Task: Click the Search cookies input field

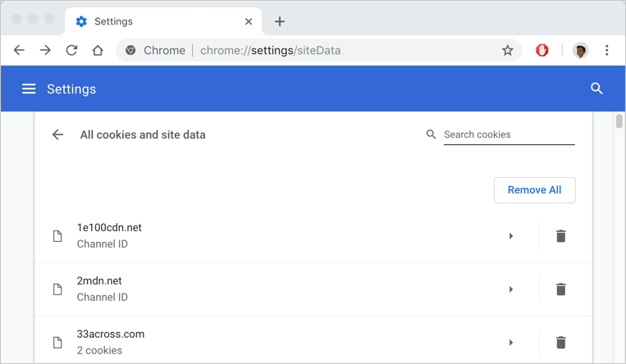Action: 509,134
